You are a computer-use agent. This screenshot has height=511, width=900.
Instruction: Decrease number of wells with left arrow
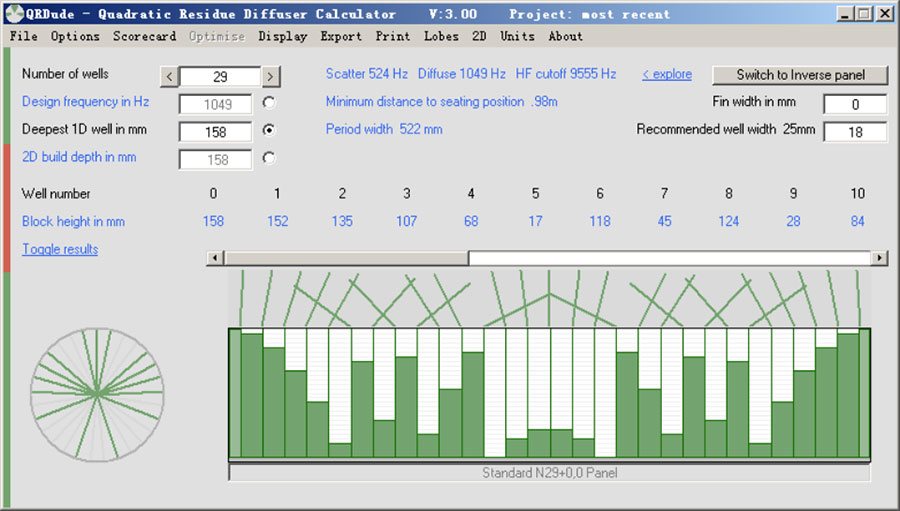169,76
